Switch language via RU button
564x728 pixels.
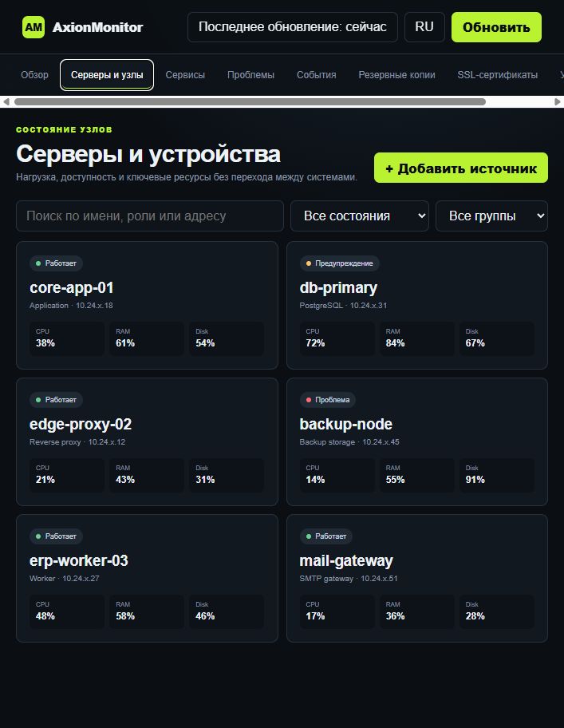pyautogui.click(x=424, y=27)
